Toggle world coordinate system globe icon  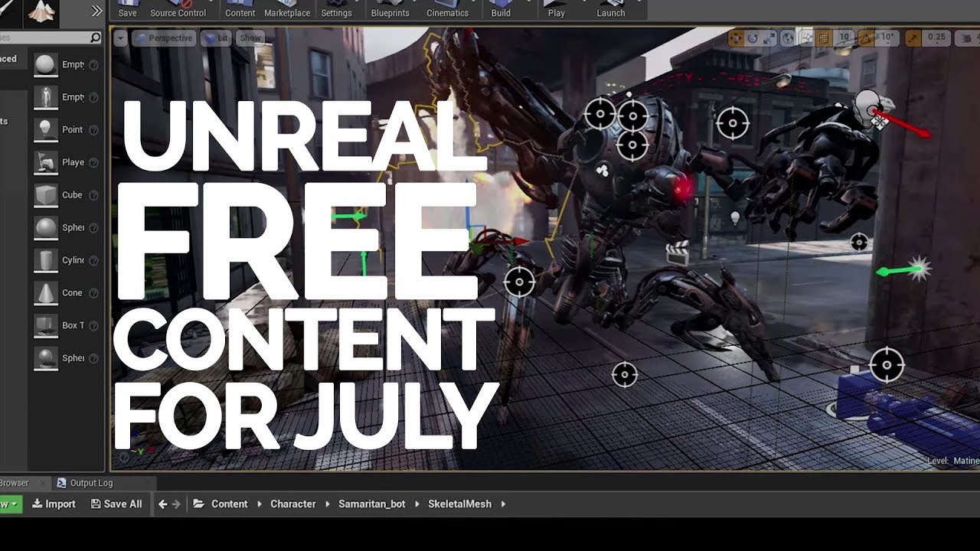(x=789, y=37)
